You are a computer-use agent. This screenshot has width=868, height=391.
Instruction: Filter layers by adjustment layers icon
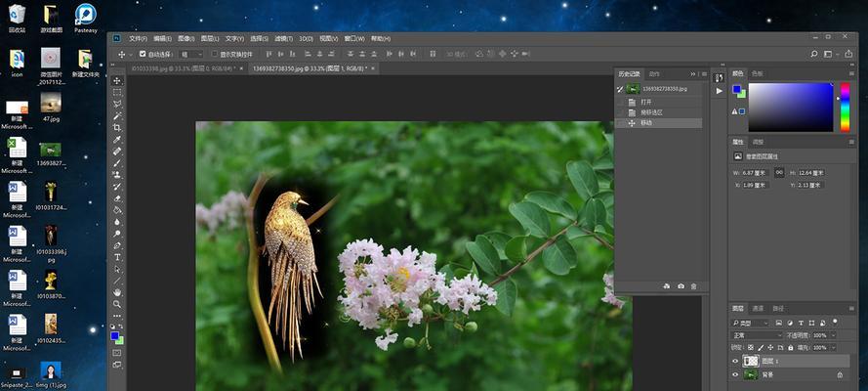[x=790, y=323]
